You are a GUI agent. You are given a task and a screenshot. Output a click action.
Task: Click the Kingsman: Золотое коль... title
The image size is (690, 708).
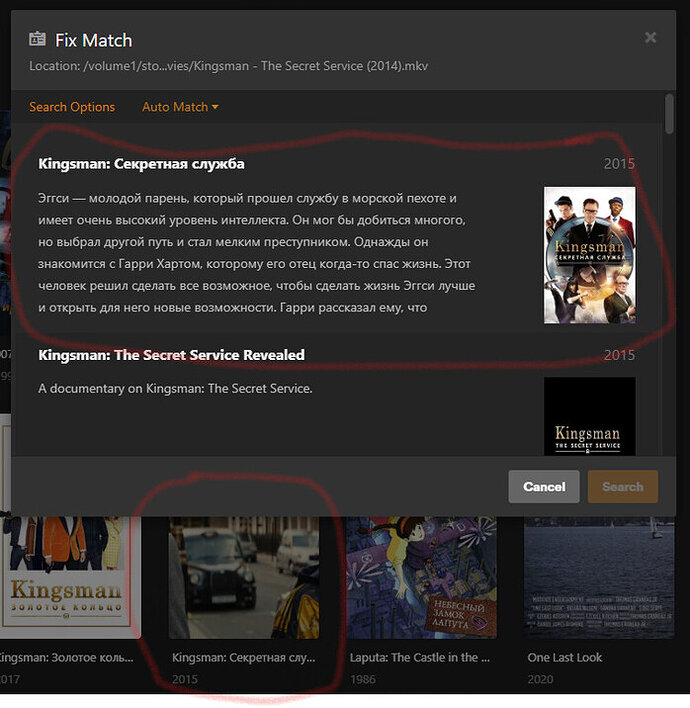(66, 657)
